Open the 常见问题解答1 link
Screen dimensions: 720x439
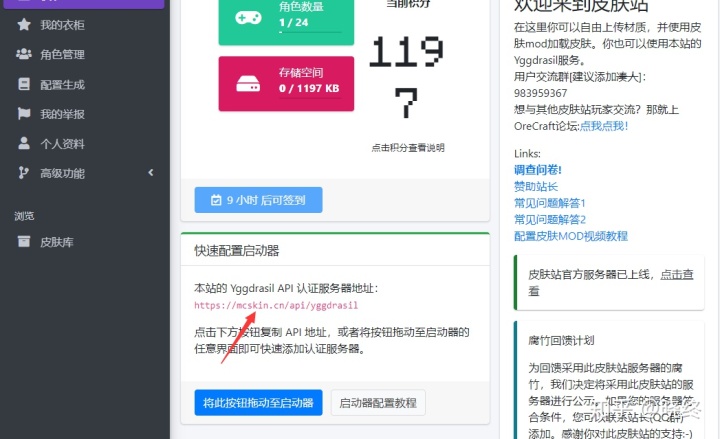[x=550, y=203]
